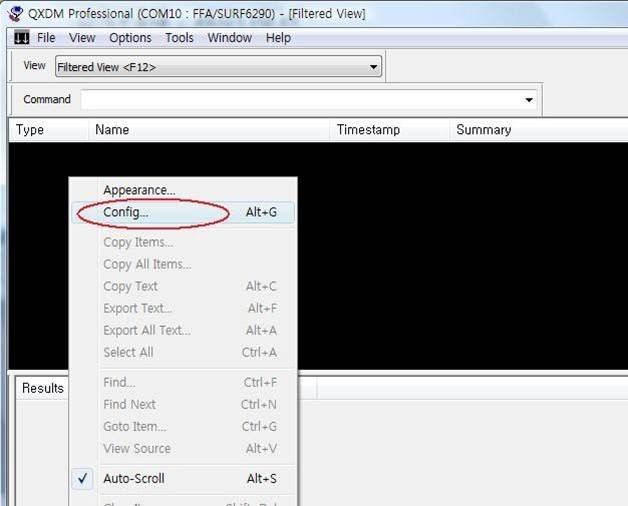628x506 pixels.
Task: Toggle the Auto-Scroll checked menu item
Action: click(183, 479)
